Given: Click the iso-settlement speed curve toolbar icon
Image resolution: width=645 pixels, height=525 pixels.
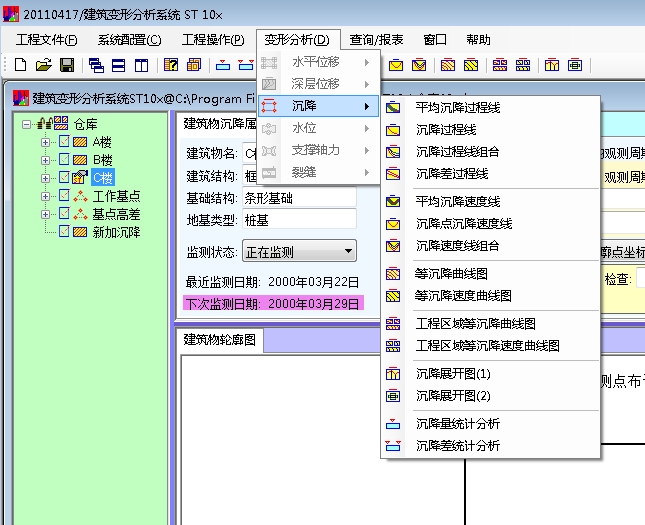Looking at the screenshot, I should (471, 65).
